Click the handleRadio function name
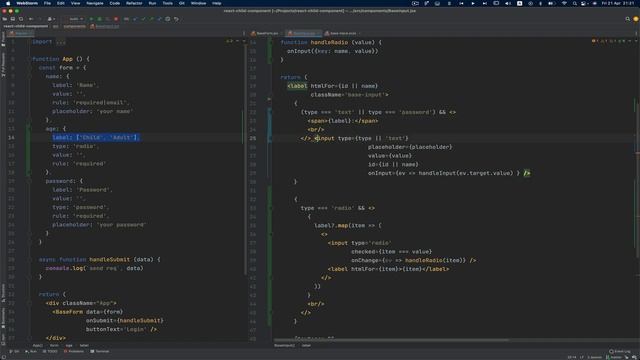640x360 pixels. (329, 42)
